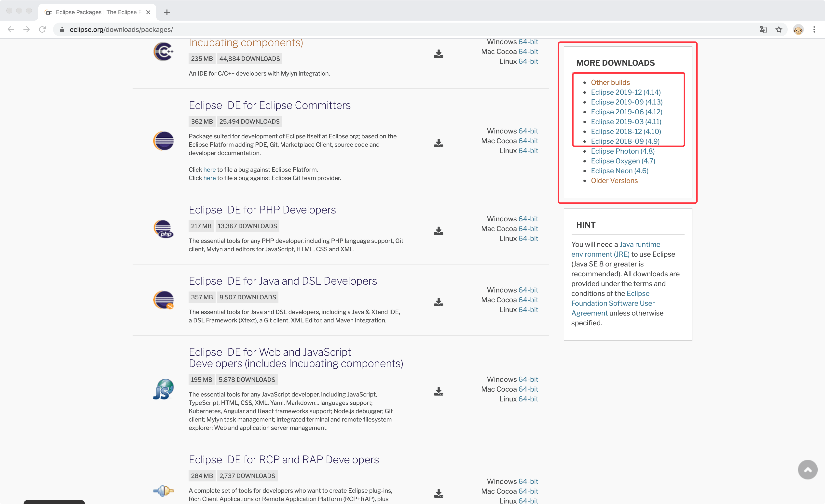Click the download icon for PHP Developers package
Screen dimensions: 825x504
(x=438, y=231)
